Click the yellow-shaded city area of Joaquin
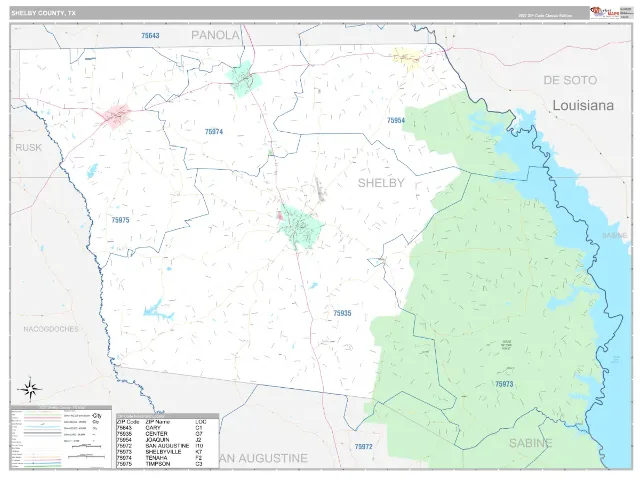The height and width of the screenshot is (480, 640). tap(407, 58)
